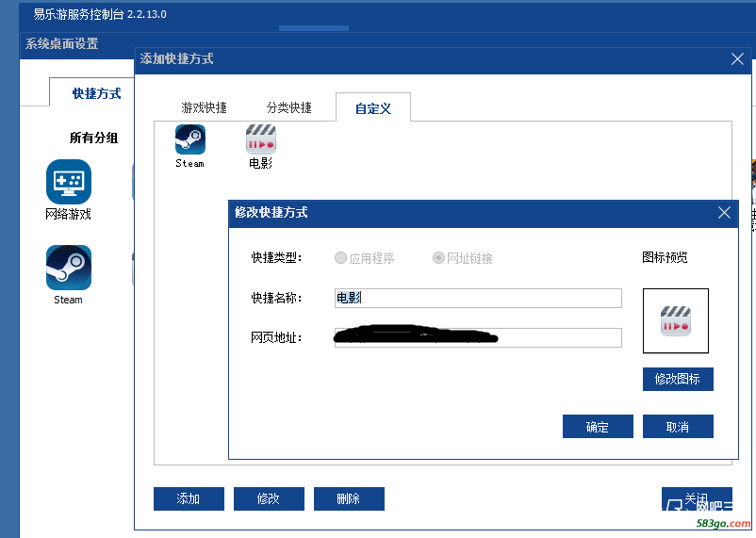Click the 删除 button
The width and height of the screenshot is (756, 538).
tap(349, 498)
